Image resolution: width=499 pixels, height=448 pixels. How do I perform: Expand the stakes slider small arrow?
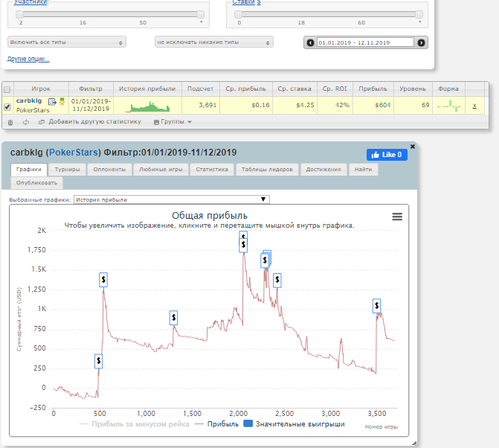(419, 22)
